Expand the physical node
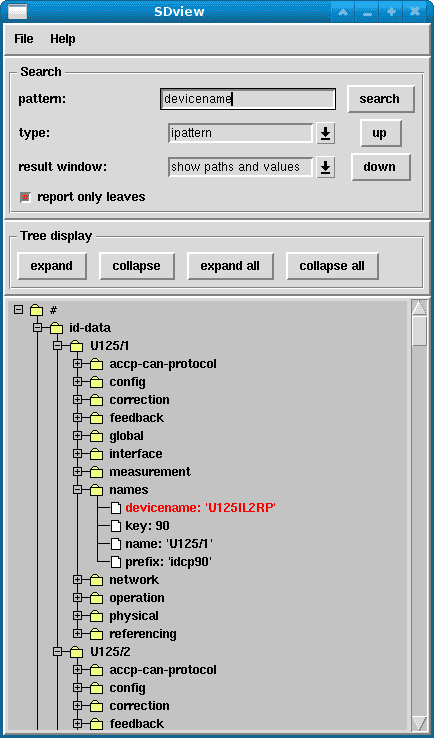Screen dimensions: 434x738 point(78,616)
